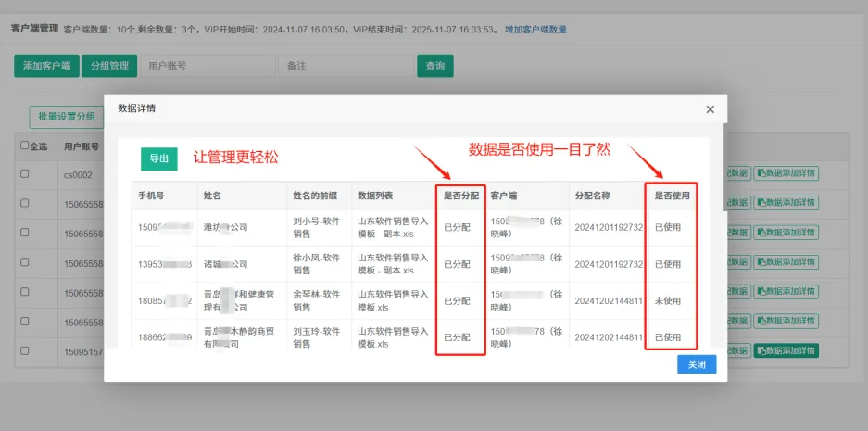
Task: Click 已使用 in the 徐小凤 row
Action: click(668, 264)
